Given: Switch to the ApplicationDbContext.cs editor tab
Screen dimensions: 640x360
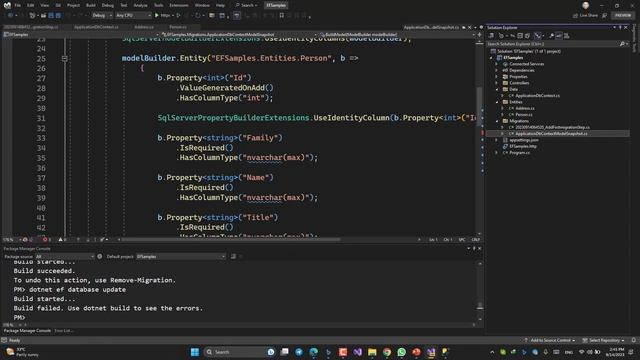Looking at the screenshot, I should pyautogui.click(x=96, y=27).
